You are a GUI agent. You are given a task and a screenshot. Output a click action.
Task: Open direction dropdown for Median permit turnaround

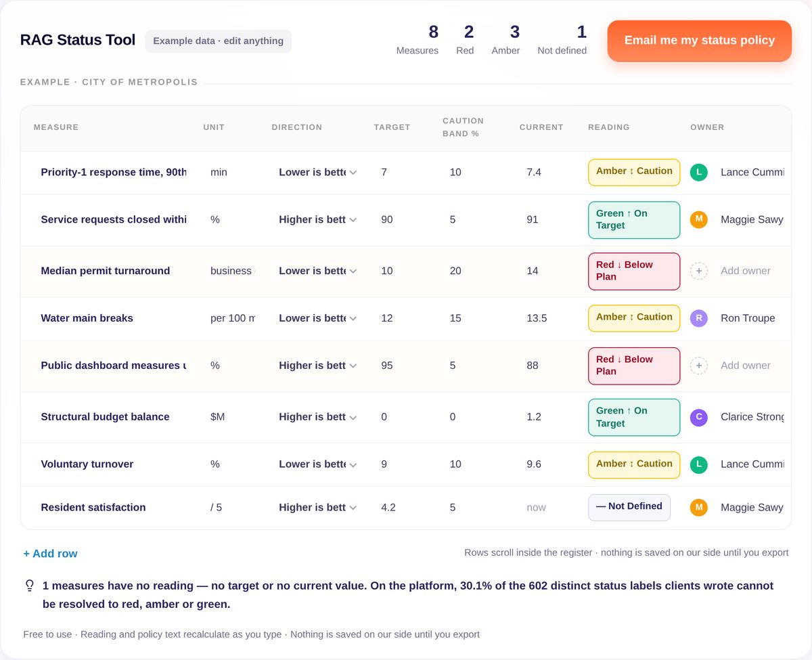click(317, 271)
